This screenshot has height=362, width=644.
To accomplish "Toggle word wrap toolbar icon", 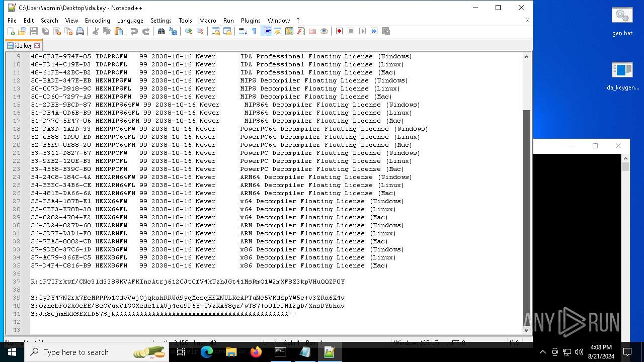I will point(243,31).
